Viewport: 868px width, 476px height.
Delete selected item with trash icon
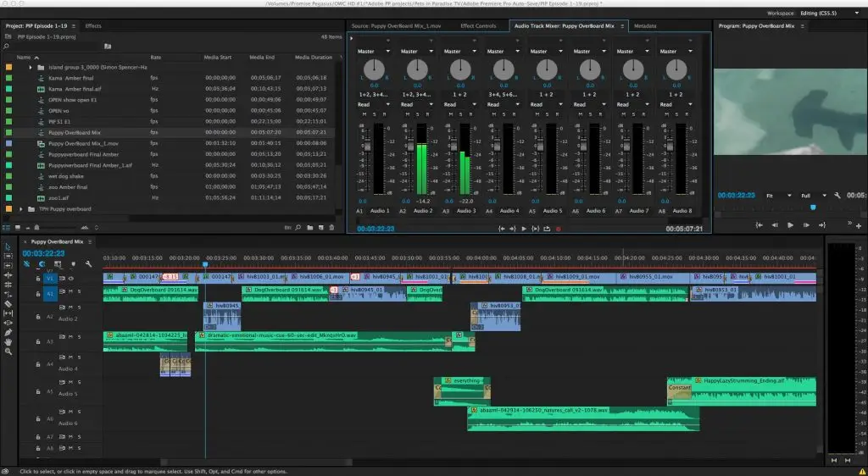click(331, 227)
